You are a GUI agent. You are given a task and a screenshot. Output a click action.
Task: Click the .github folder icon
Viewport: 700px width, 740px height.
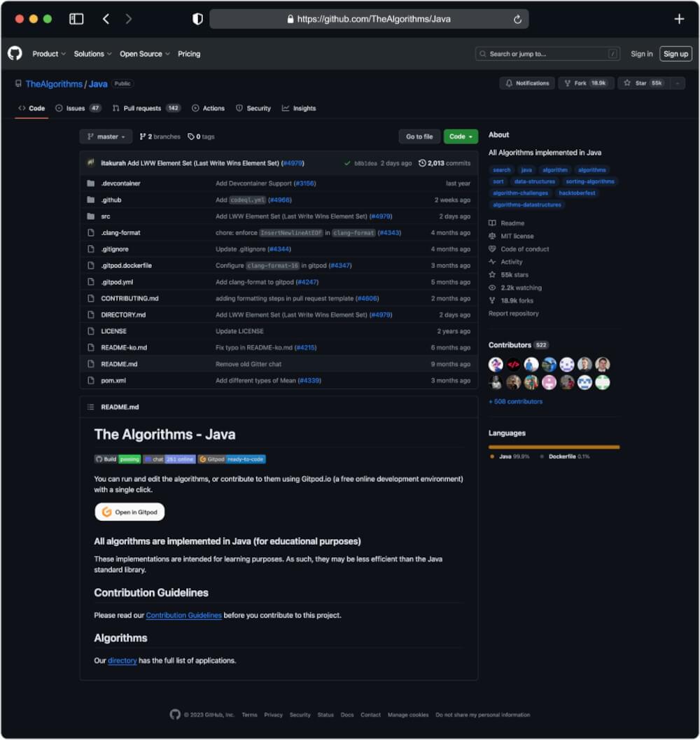(91, 200)
